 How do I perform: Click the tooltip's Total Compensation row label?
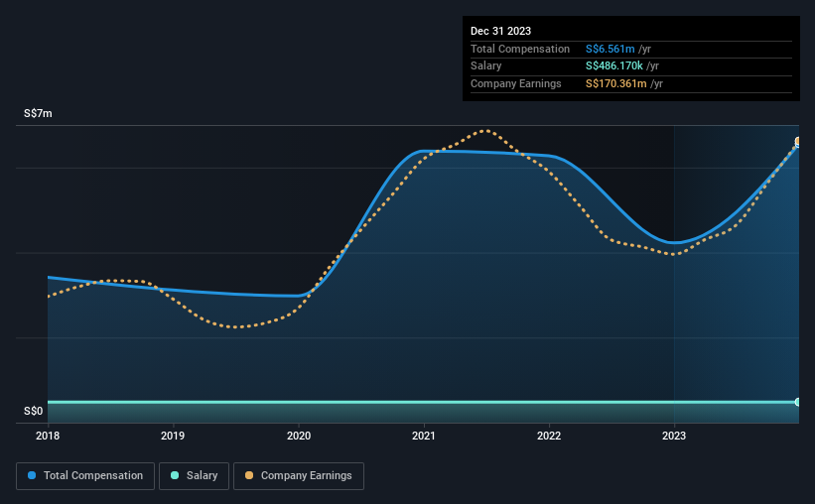[520, 49]
